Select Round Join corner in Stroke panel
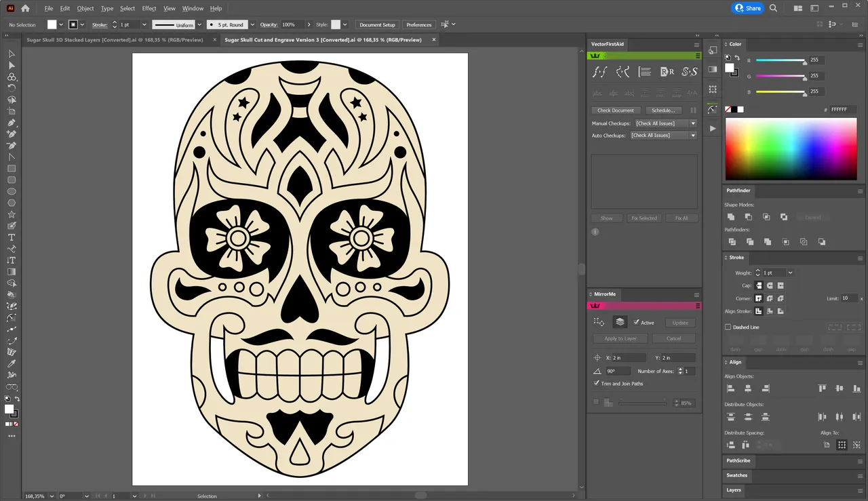868x501 pixels. pos(770,298)
